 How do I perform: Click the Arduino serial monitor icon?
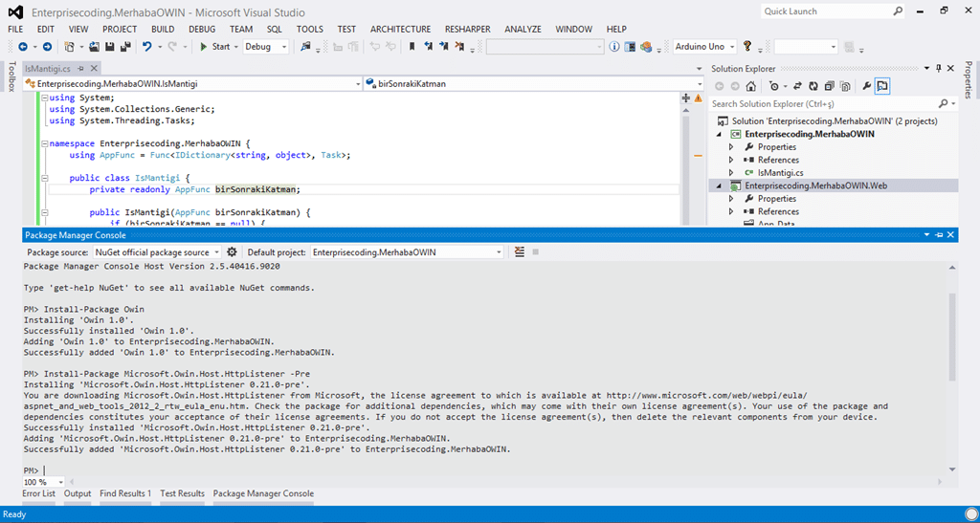tap(630, 47)
